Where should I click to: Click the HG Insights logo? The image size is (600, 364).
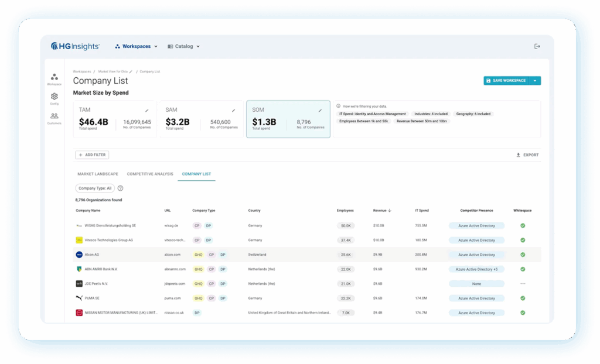[x=75, y=46]
